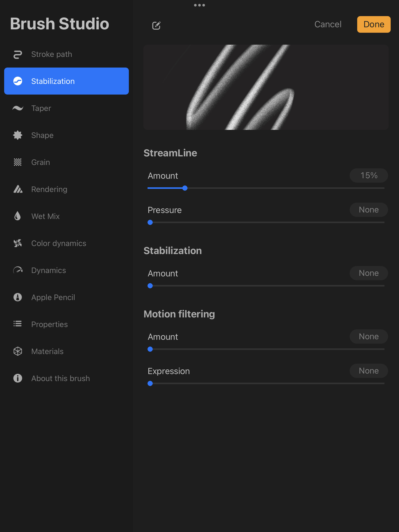Click the StreamLine Pressure slider handle
The width and height of the screenshot is (399, 532).
[150, 222]
